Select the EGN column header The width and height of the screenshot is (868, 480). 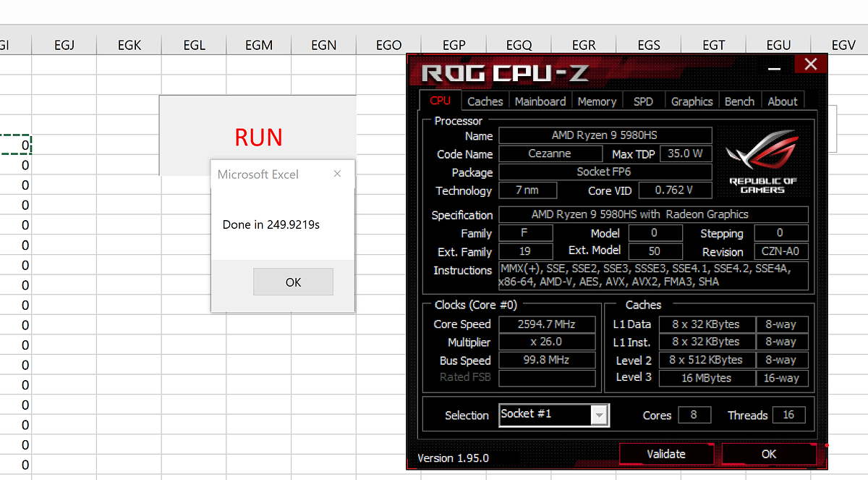323,45
